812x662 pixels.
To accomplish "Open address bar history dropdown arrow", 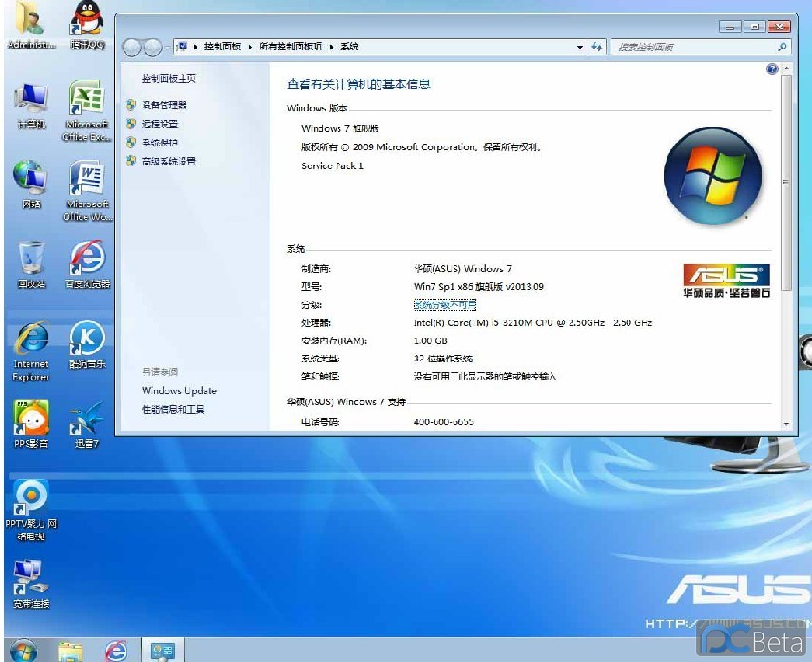I will click(579, 47).
